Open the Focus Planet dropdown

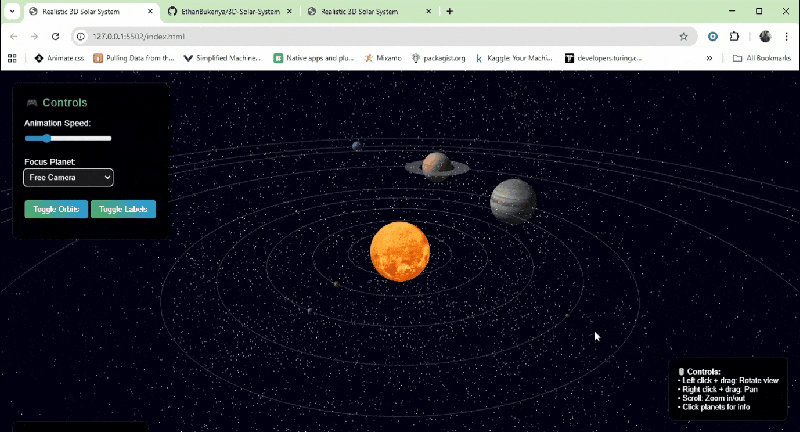tap(68, 177)
